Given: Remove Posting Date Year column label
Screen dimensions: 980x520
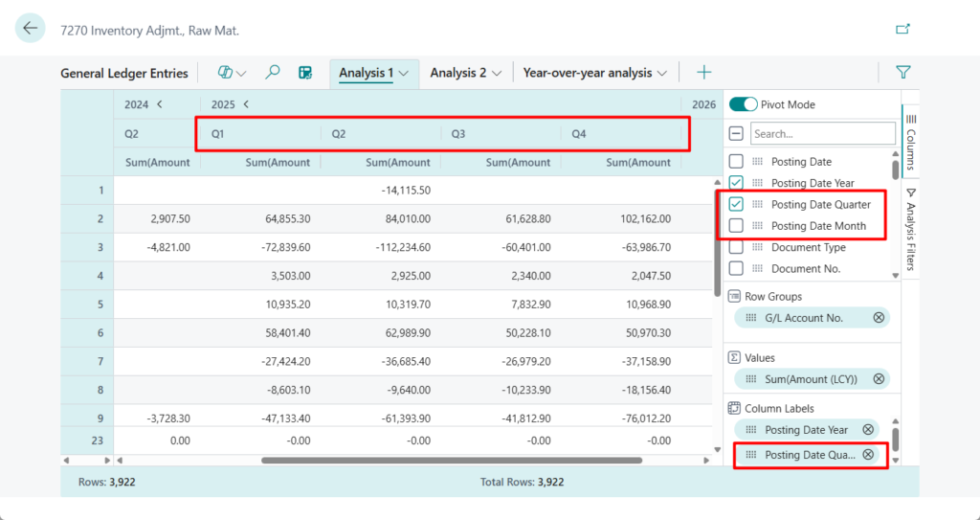Looking at the screenshot, I should [868, 430].
